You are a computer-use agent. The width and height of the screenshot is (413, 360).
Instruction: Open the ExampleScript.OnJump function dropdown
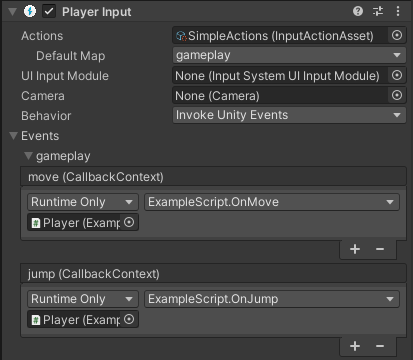tap(272, 299)
